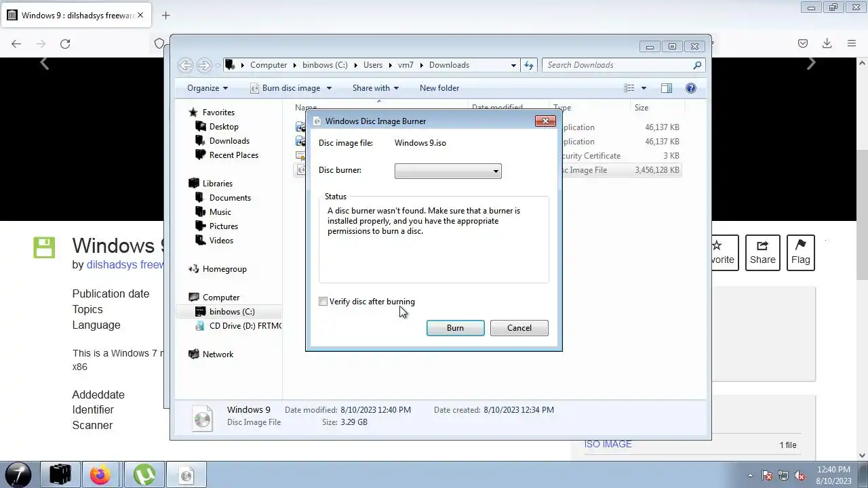Enable Verify disc after burning checkbox
This screenshot has height=488, width=868.
pos(323,302)
